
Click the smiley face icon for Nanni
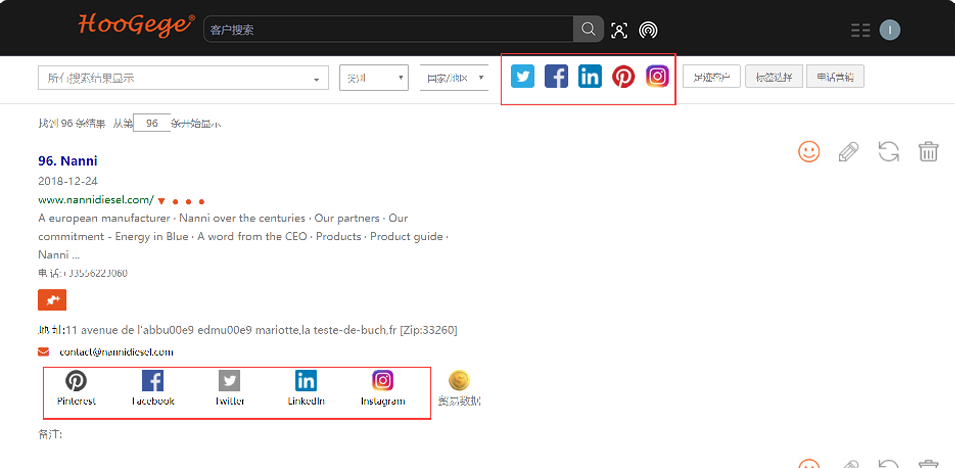pos(809,151)
